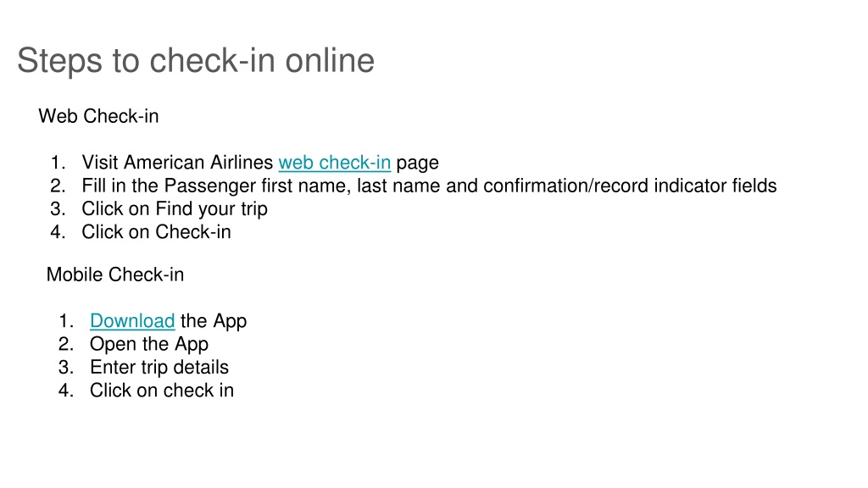Follow the Download app link
868x488 pixels.
click(x=132, y=321)
